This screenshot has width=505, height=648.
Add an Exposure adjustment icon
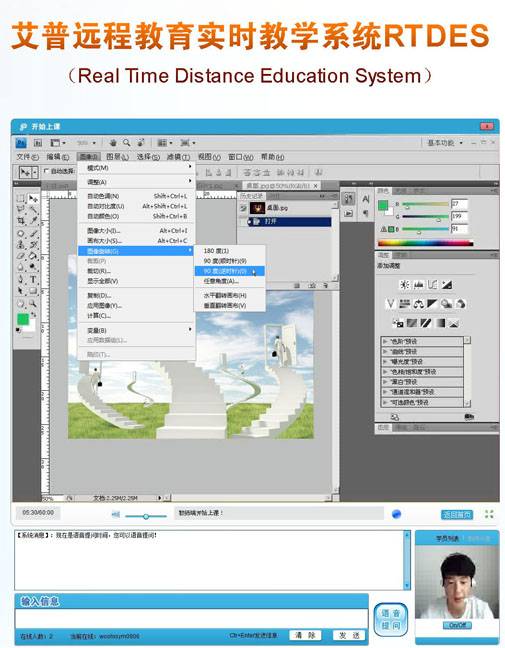pyautogui.click(x=447, y=285)
